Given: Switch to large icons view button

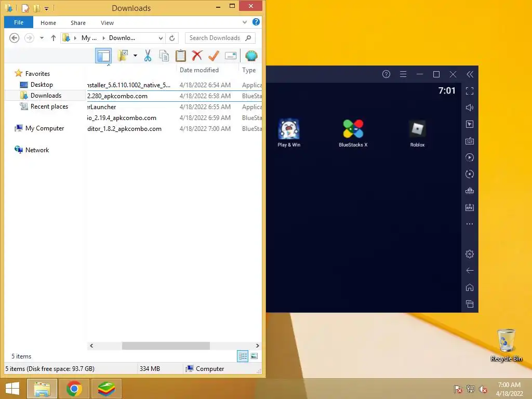Looking at the screenshot, I should coord(254,356).
